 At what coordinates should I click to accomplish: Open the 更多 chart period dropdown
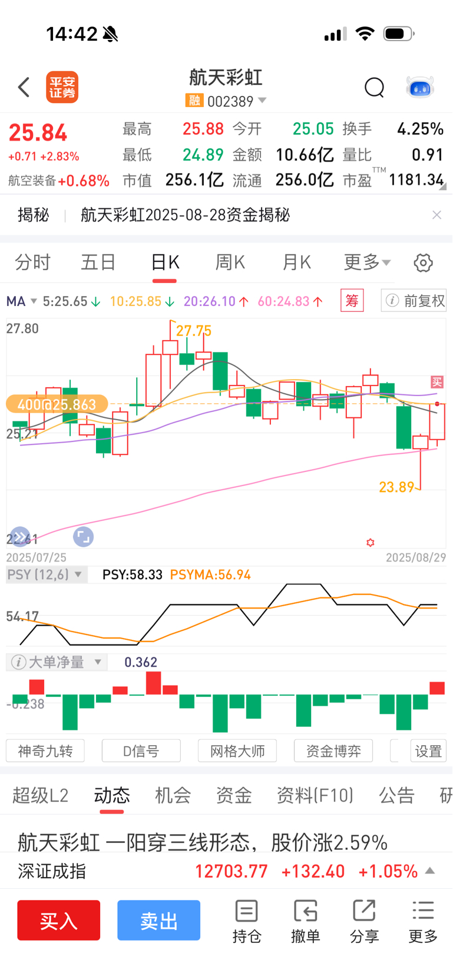[367, 263]
